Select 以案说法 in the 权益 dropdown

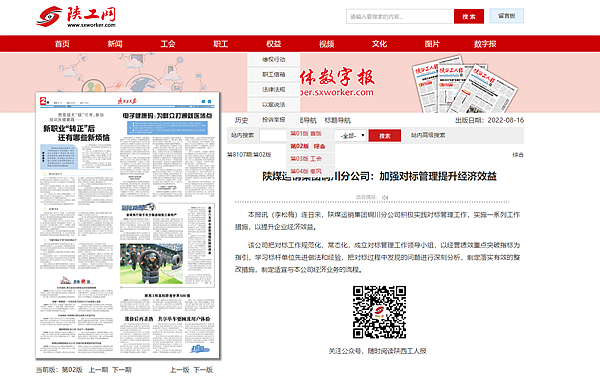(274, 104)
